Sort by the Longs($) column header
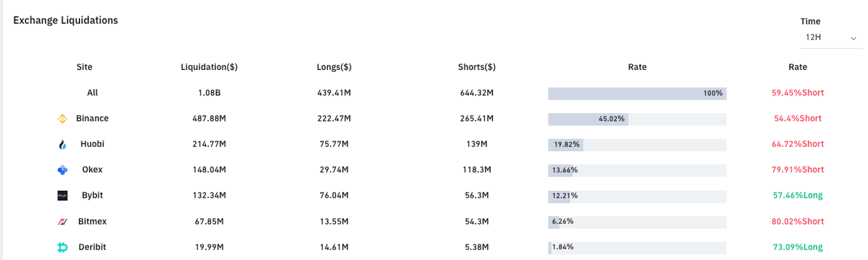 334,67
